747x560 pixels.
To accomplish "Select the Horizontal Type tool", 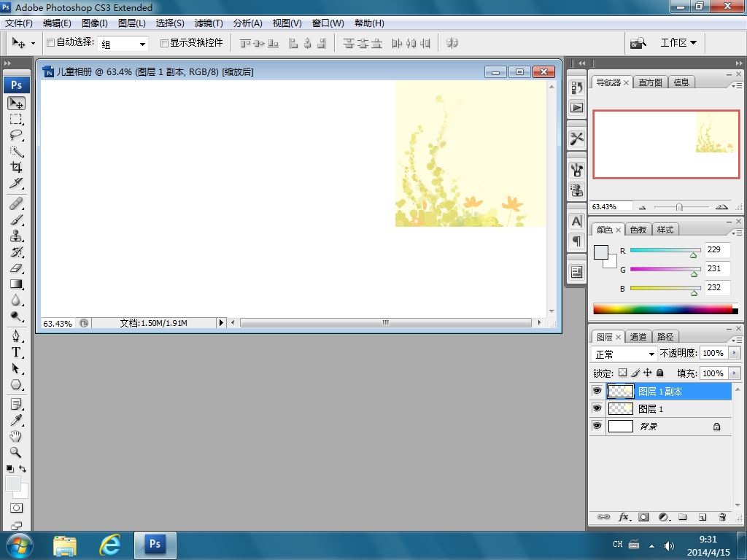I will 17,352.
